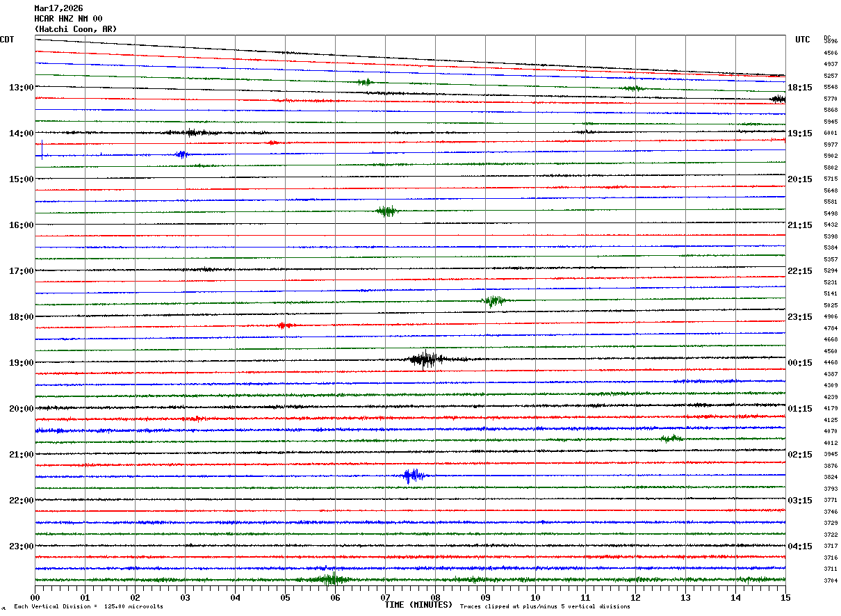The image size is (841, 616).
Task: Click the 04:15 UTC time label
Action: [x=799, y=546]
